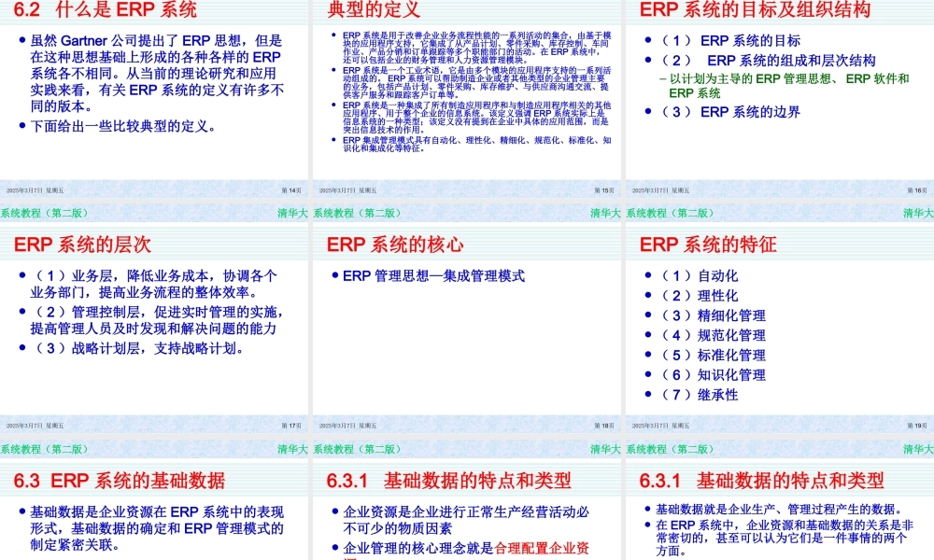The height and width of the screenshot is (560, 934).
Task: Click the page number "第 14页"
Action: click(291, 190)
